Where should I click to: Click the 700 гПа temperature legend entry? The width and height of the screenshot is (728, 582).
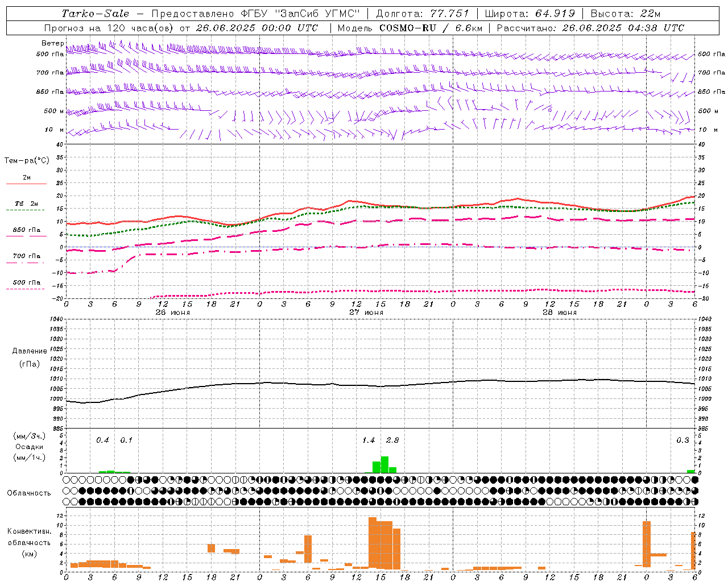(26, 256)
